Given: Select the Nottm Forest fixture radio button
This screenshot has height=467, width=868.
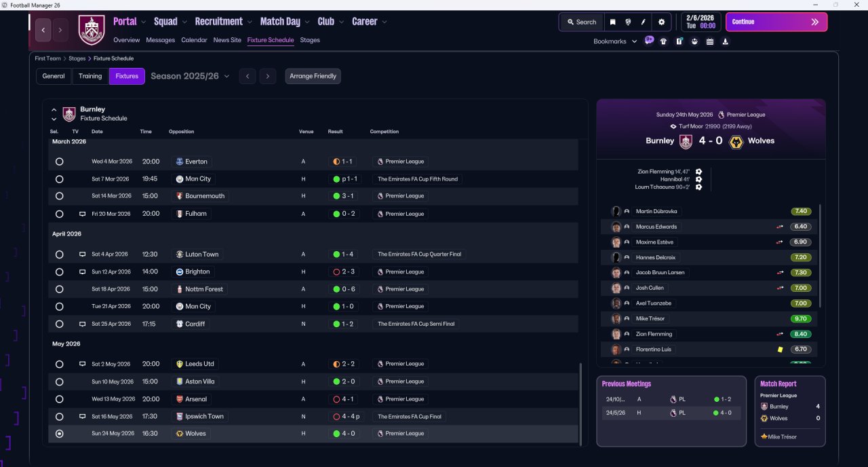Looking at the screenshot, I should [x=59, y=289].
